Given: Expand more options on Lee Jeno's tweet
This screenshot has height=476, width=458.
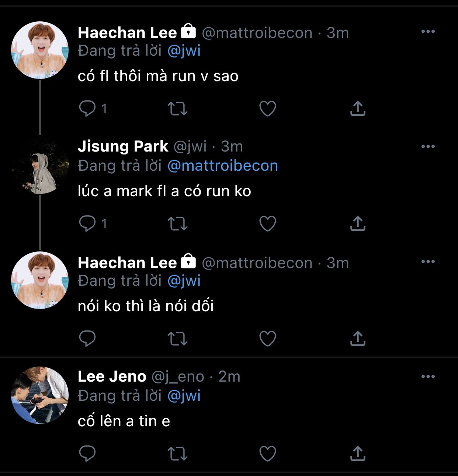Looking at the screenshot, I should [x=428, y=377].
